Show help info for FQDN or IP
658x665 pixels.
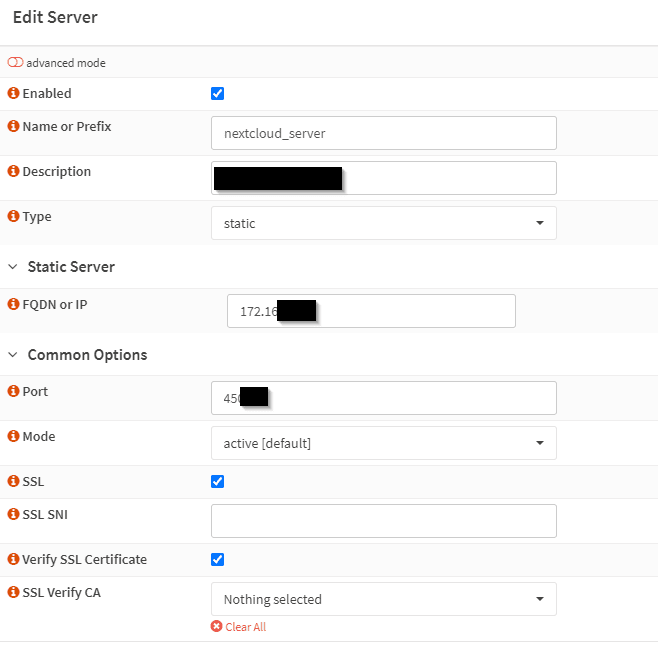point(14,304)
